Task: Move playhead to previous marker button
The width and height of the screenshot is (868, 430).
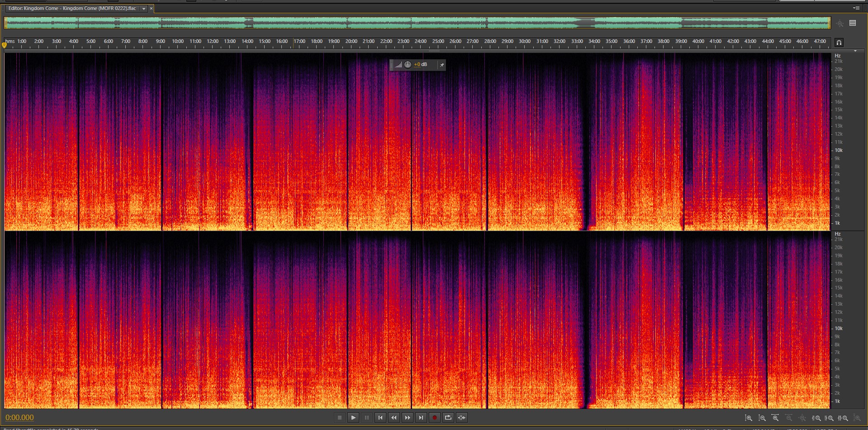Action: click(380, 417)
